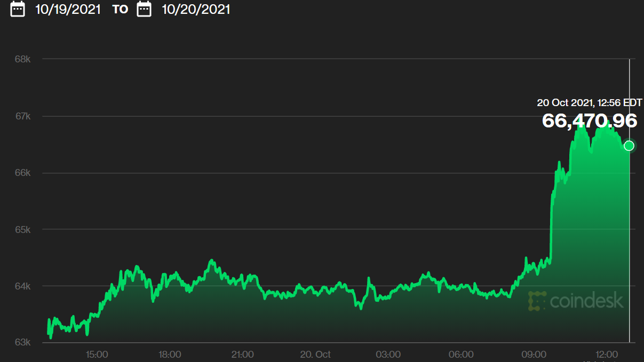Image resolution: width=644 pixels, height=362 pixels.
Task: Click the 21:00 time axis label
Action: click(x=243, y=355)
